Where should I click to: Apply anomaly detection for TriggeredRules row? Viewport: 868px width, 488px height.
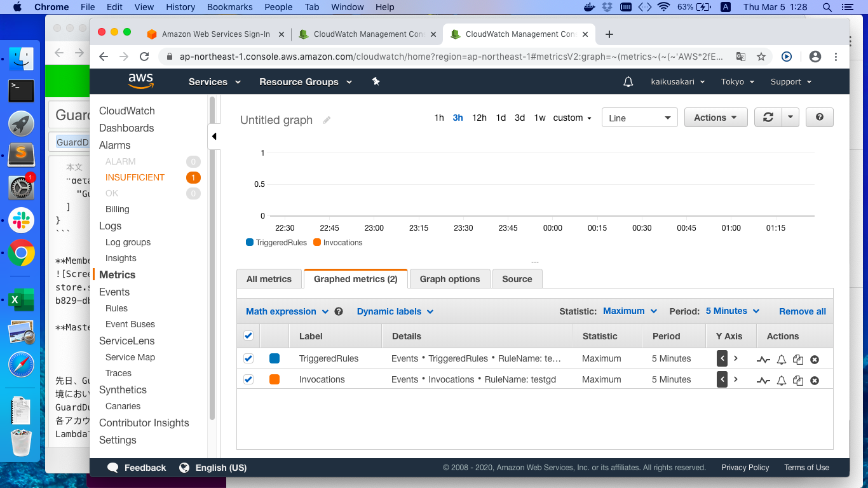coord(763,359)
